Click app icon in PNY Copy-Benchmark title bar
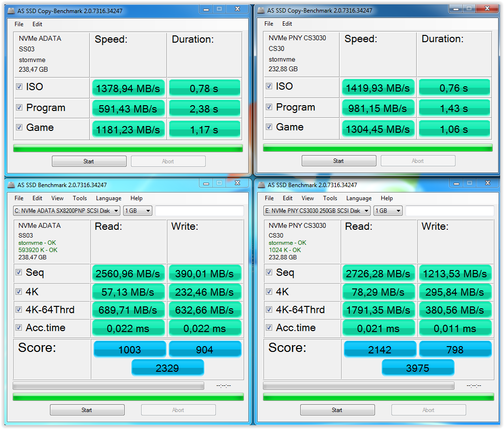Image resolution: width=504 pixels, height=429 pixels. 261,11
